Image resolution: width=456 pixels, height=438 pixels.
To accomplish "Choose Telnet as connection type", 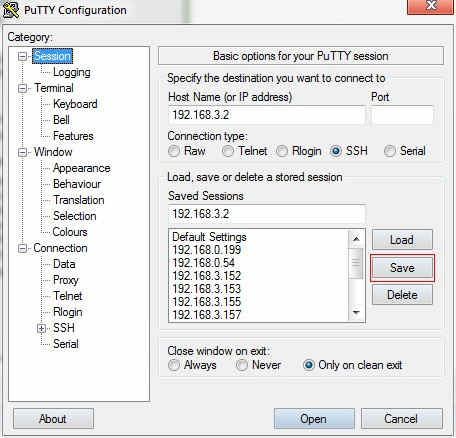I will click(x=228, y=151).
